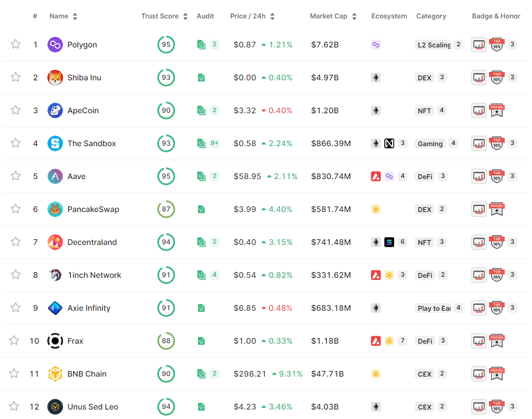This screenshot has width=532, height=419.
Task: Click 1inch Network unicorn logo
Action: pos(55,275)
